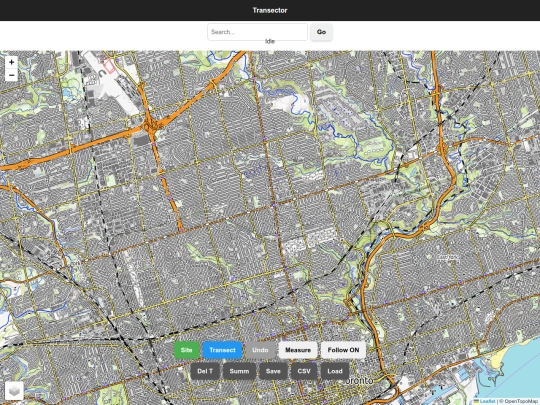Viewport: 540px width, 405px height.
Task: Zoom out the map with minus button
Action: (x=11, y=75)
